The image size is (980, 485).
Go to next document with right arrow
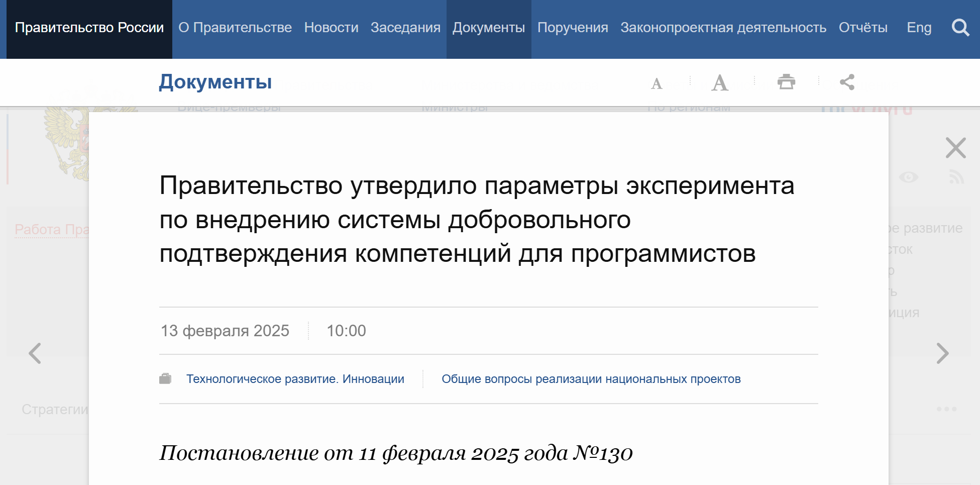(942, 353)
